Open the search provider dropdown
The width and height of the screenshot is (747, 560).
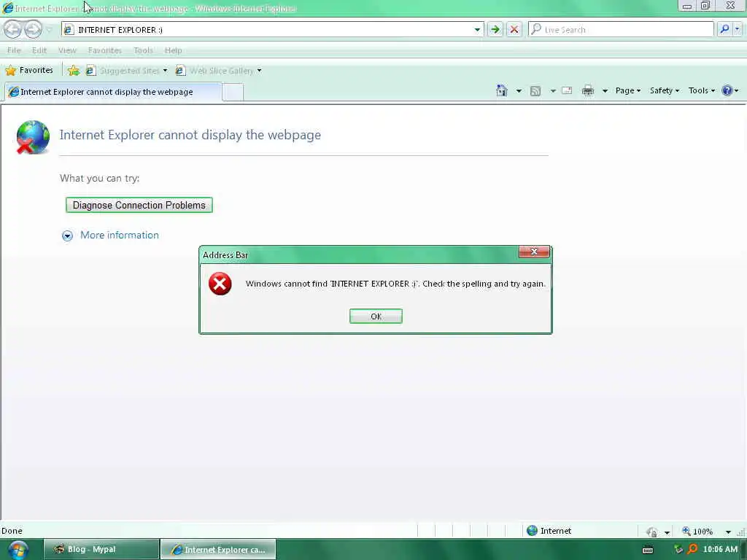tap(737, 29)
